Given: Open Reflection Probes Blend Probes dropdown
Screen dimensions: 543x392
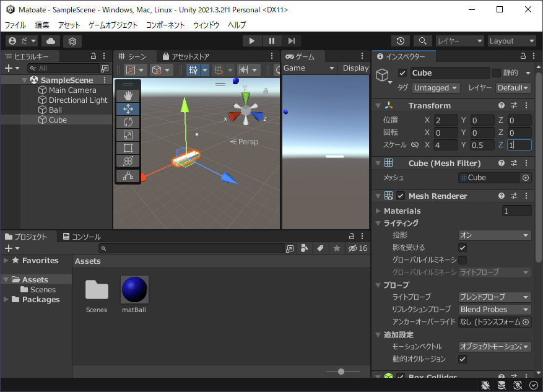Looking at the screenshot, I should click(495, 310).
